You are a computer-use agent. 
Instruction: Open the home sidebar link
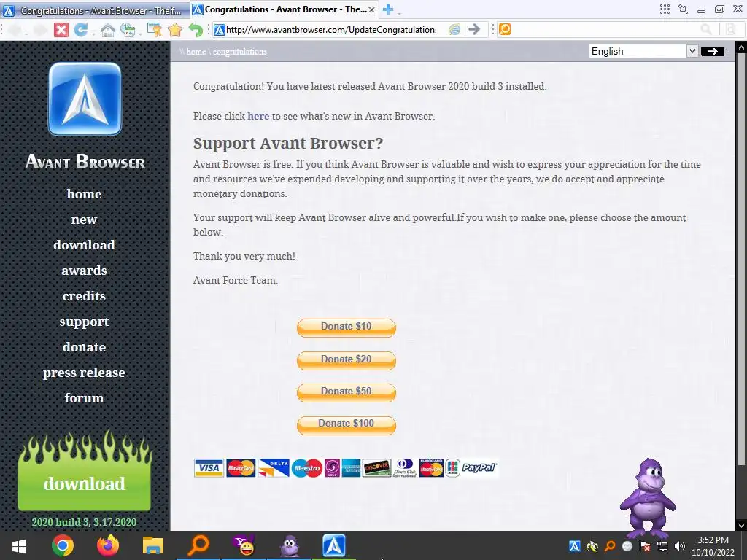[85, 194]
